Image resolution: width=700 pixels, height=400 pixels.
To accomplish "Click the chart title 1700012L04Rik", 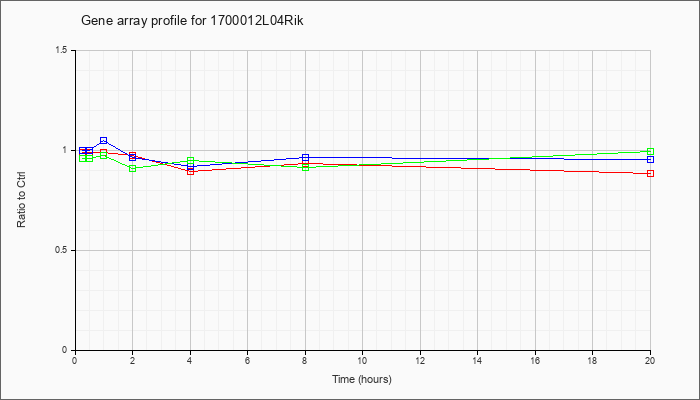I will [x=192, y=21].
